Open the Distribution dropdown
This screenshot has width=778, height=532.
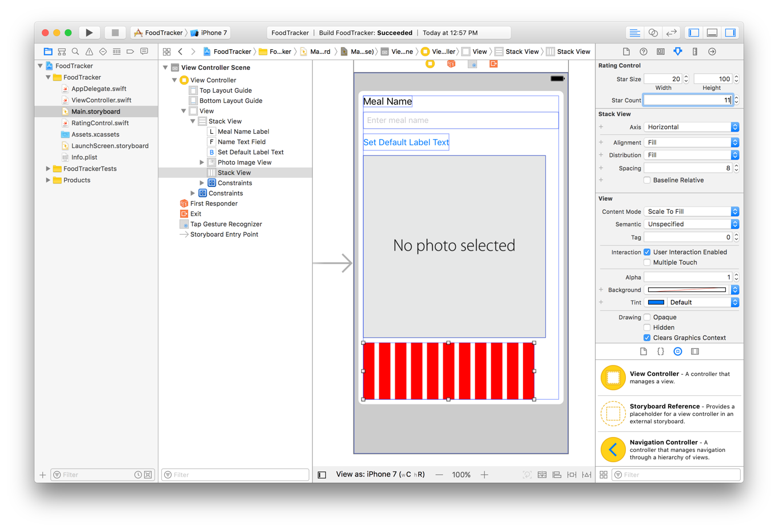(692, 155)
